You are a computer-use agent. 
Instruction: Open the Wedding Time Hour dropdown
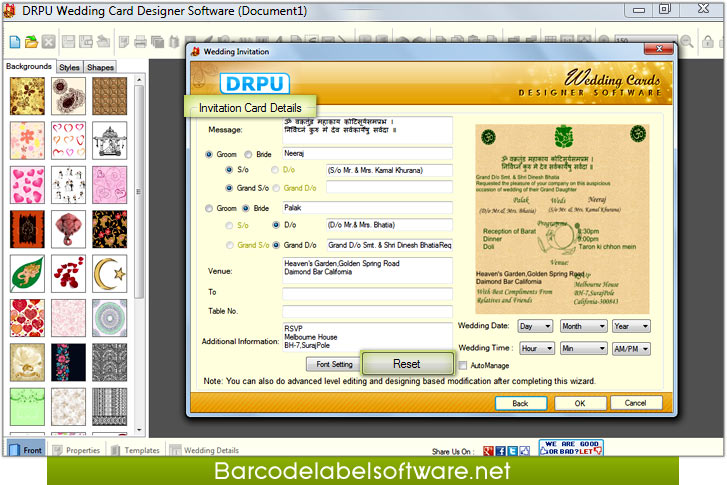(537, 348)
